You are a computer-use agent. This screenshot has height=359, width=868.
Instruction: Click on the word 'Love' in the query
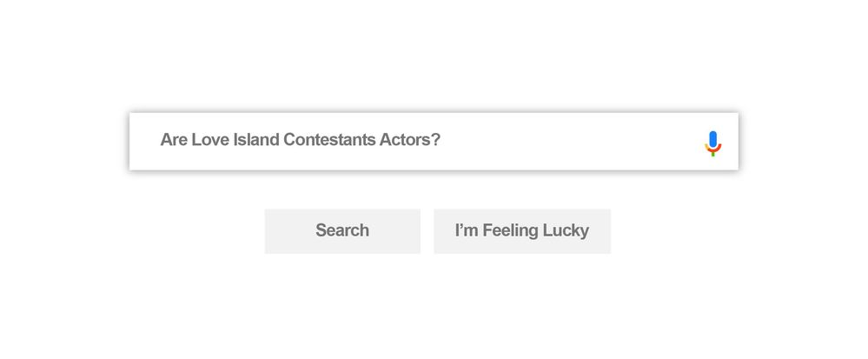(211, 140)
